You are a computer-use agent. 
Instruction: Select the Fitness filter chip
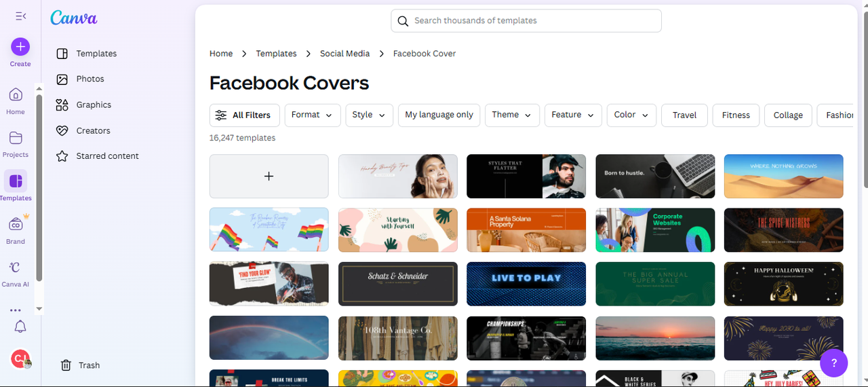(x=736, y=115)
